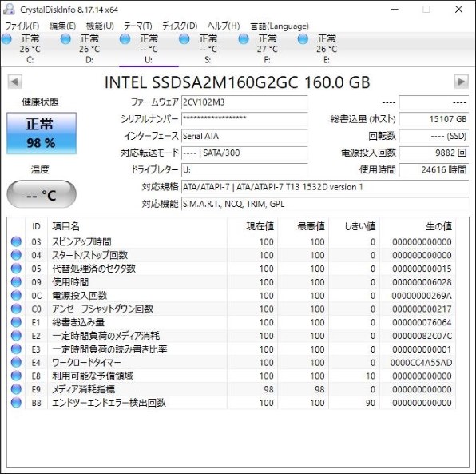The width and height of the screenshot is (476, 474).
Task: Open the 機能(U) menu
Action: [x=100, y=26]
